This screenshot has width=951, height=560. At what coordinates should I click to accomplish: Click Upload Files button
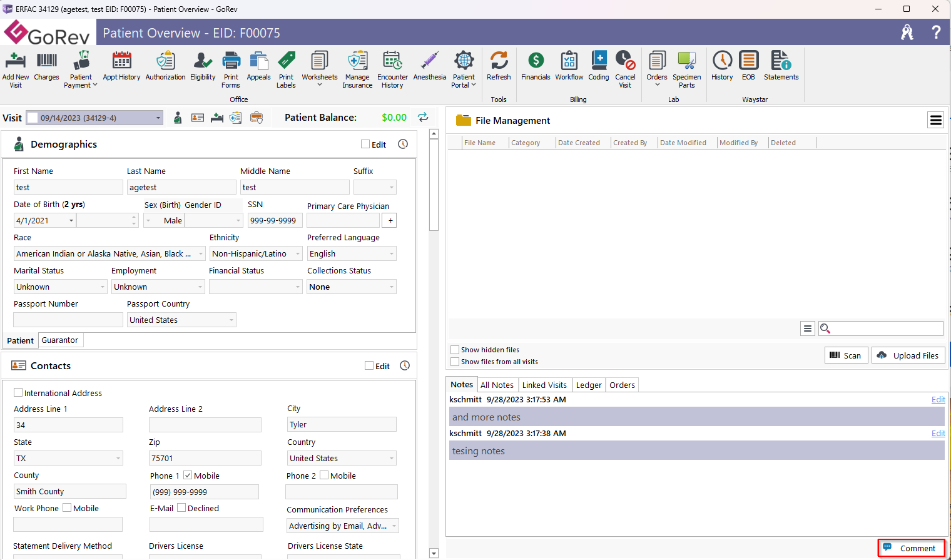click(908, 355)
